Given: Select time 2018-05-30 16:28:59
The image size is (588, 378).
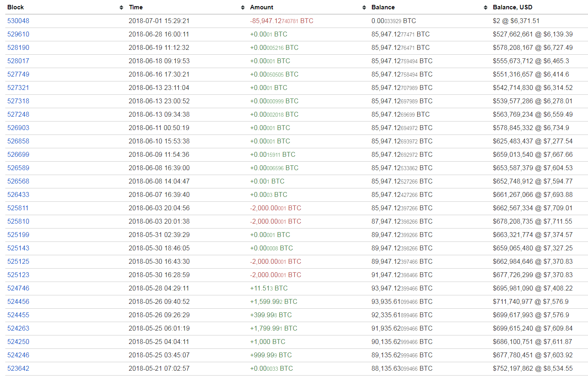Looking at the screenshot, I should coord(159,275).
